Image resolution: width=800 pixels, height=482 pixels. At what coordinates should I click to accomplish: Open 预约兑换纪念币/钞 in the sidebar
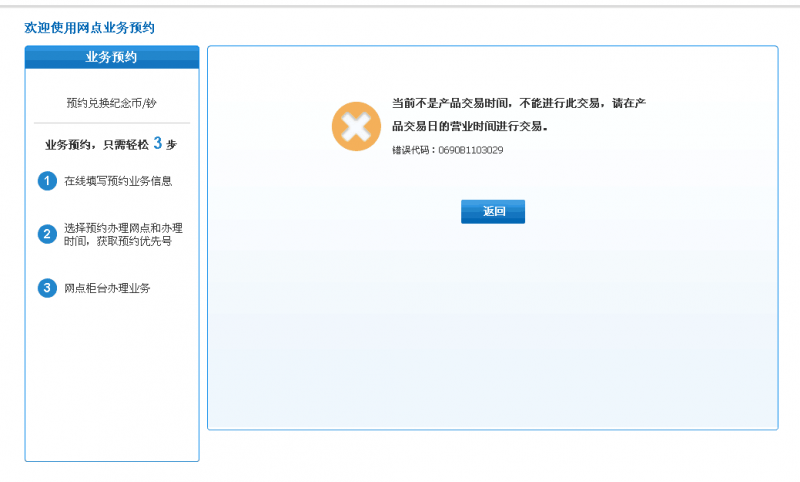[111, 103]
